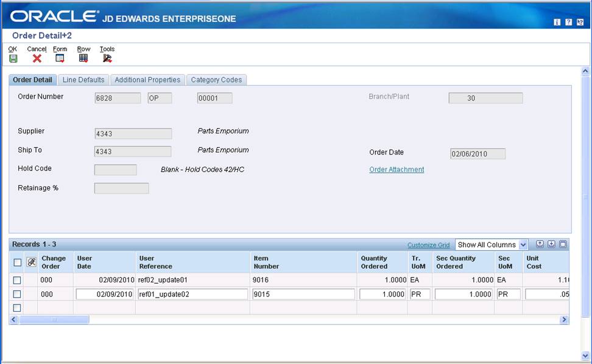
Task: Check the empty third grid row box
Action: 17,308
